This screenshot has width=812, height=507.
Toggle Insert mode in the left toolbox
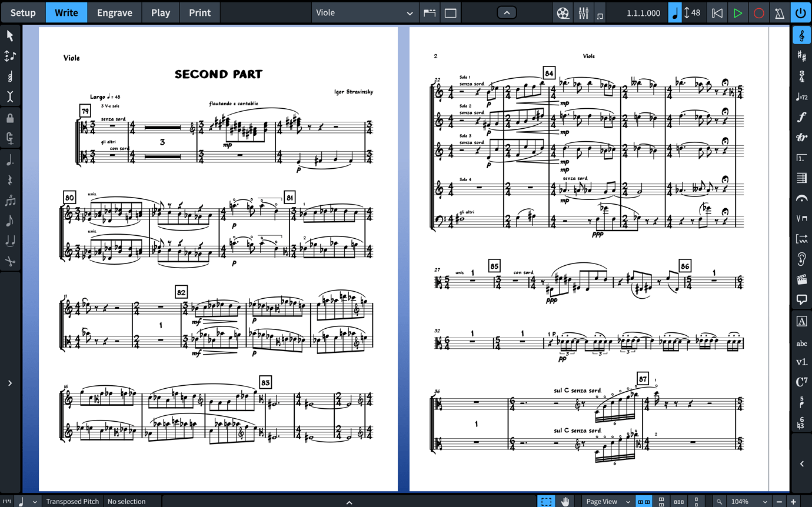10,56
